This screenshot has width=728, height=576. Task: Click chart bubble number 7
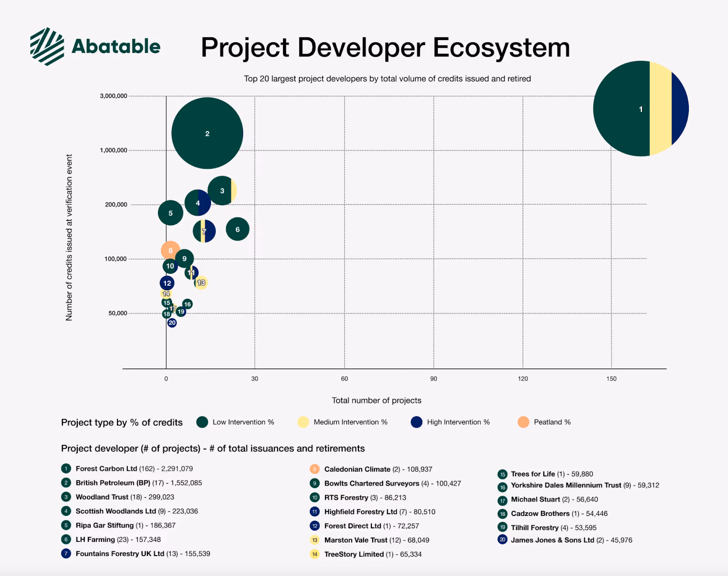(x=204, y=231)
